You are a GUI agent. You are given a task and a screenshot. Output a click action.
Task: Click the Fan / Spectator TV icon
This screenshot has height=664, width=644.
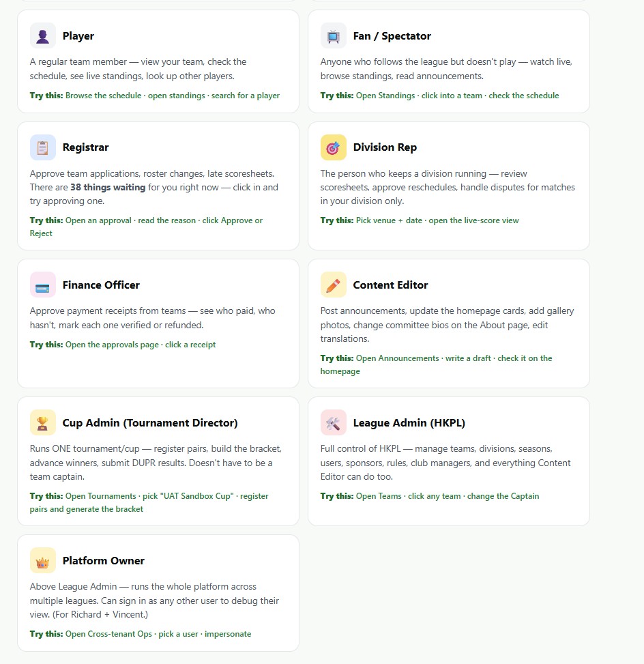(x=333, y=35)
